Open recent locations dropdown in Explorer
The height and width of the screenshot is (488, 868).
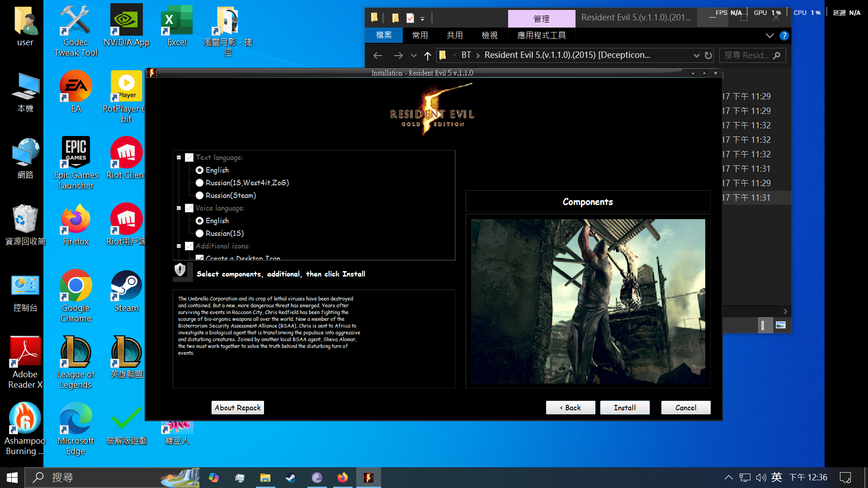[414, 56]
